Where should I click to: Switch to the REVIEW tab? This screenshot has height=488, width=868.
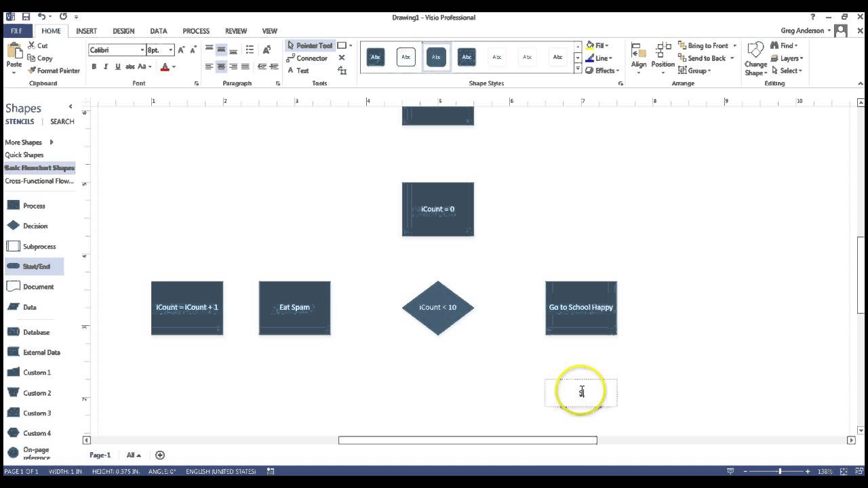point(235,31)
